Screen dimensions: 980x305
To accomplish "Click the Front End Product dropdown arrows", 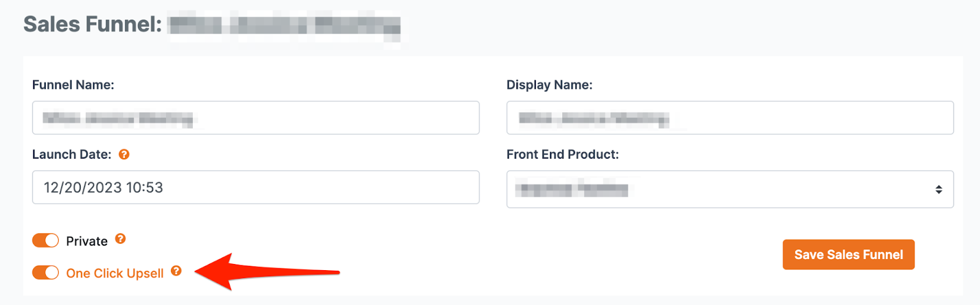I will [x=938, y=190].
